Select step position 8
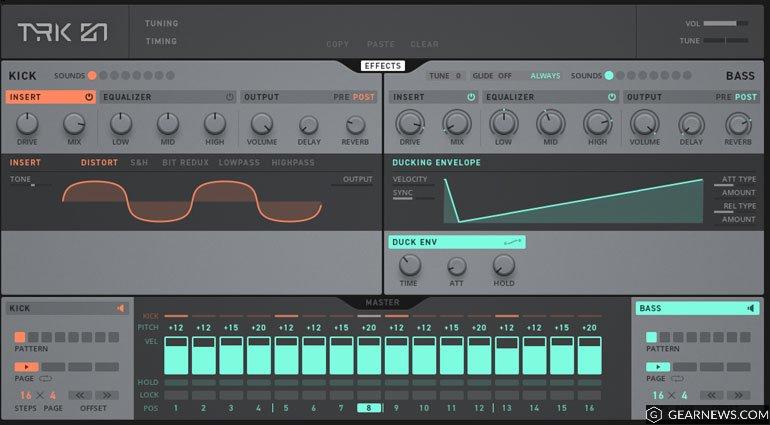Image resolution: width=770 pixels, height=425 pixels. point(369,408)
